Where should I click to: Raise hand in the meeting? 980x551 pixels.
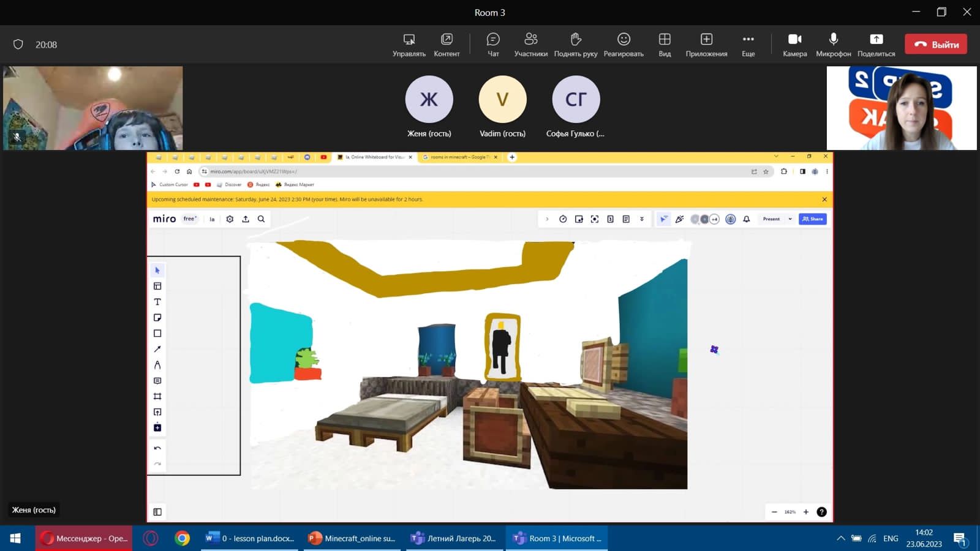click(575, 45)
